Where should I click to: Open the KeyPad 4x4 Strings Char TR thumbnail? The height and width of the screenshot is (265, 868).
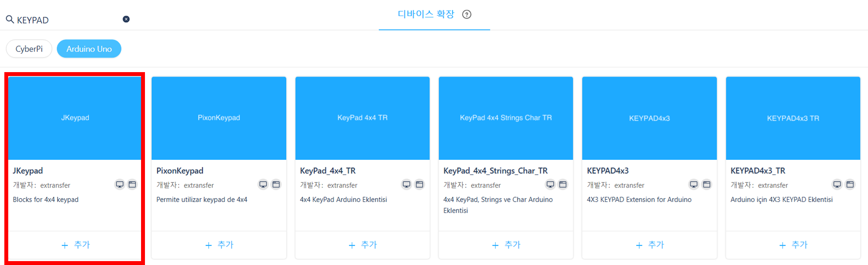(x=506, y=118)
